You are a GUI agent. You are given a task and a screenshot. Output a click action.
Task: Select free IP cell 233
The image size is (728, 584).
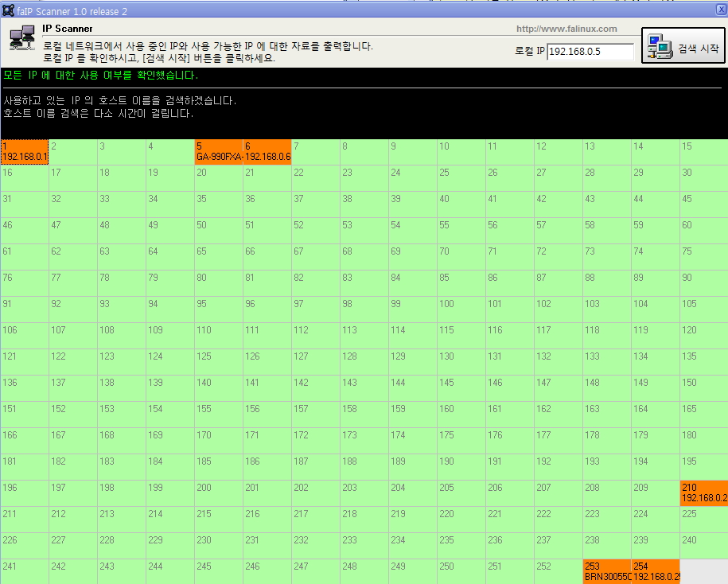[364, 546]
